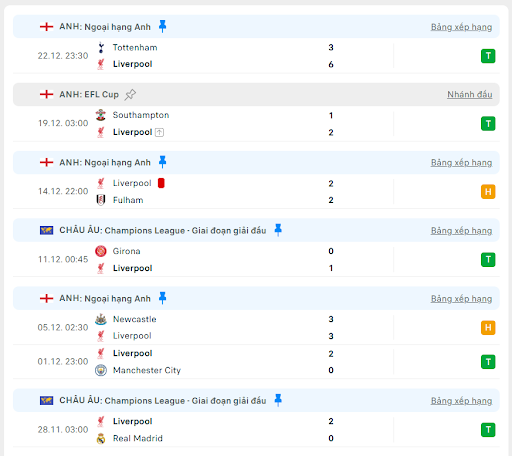The image size is (512, 456).
Task: Open Bảng xếp hạng for top Premier League
Action: (x=461, y=27)
